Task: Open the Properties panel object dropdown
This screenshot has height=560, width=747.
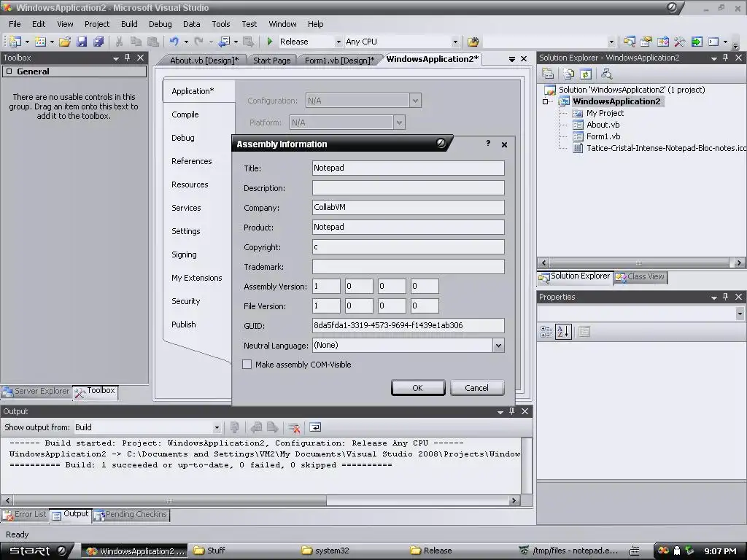Action: click(x=740, y=314)
